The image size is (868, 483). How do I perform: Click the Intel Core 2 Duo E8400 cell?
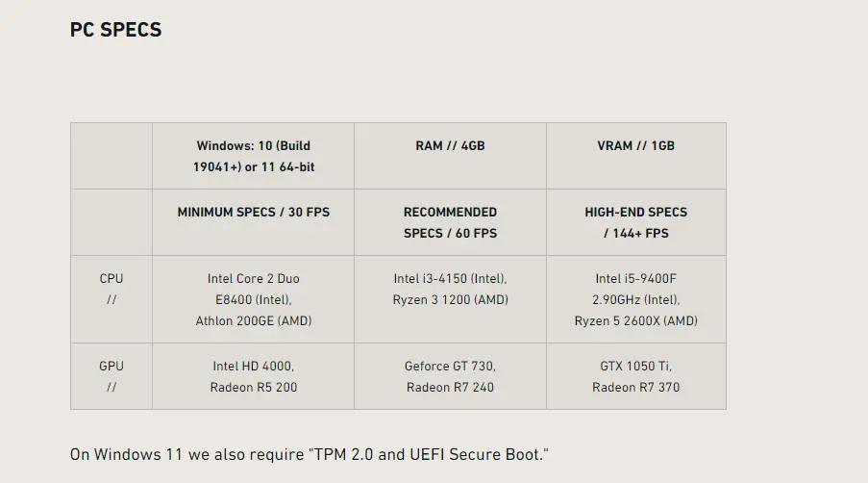[254, 299]
